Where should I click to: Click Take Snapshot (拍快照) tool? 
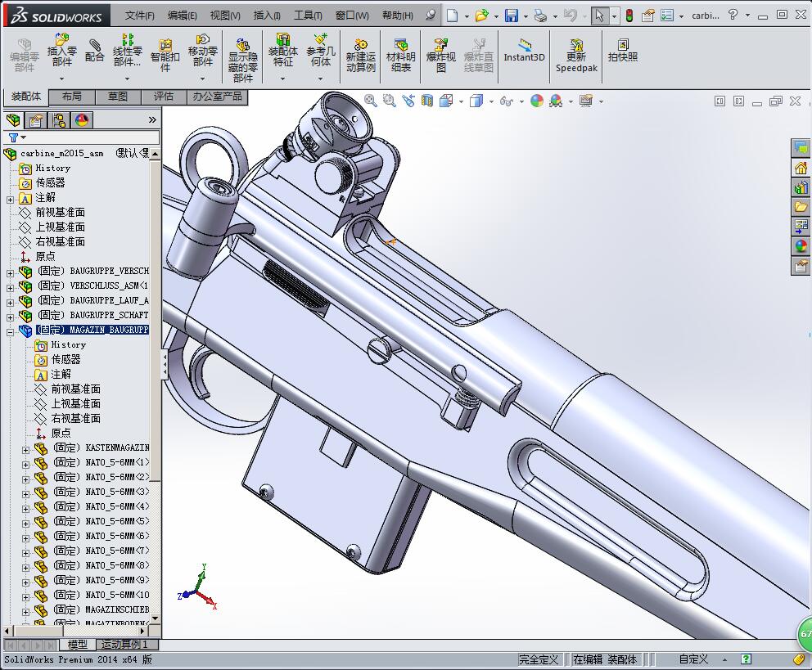[x=622, y=50]
